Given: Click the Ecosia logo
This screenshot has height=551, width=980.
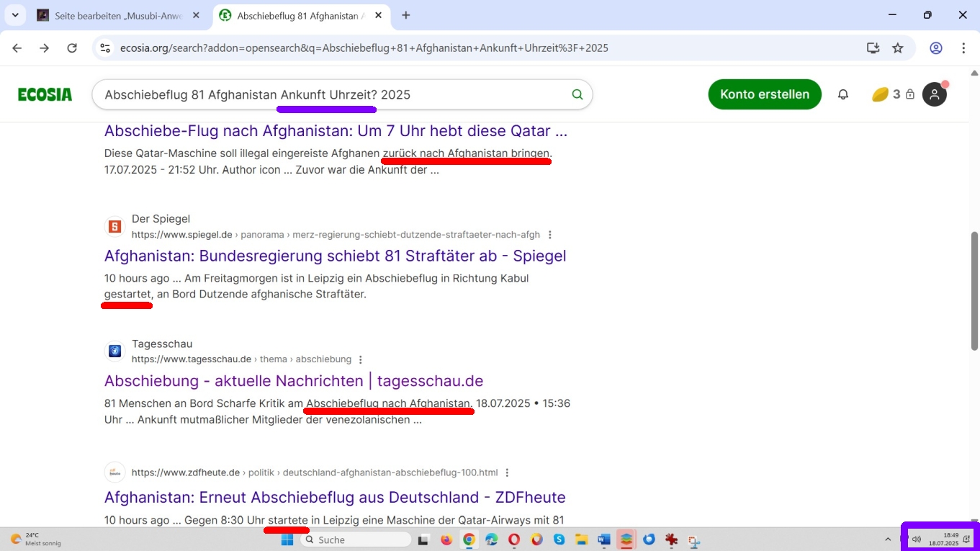Looking at the screenshot, I should [45, 94].
